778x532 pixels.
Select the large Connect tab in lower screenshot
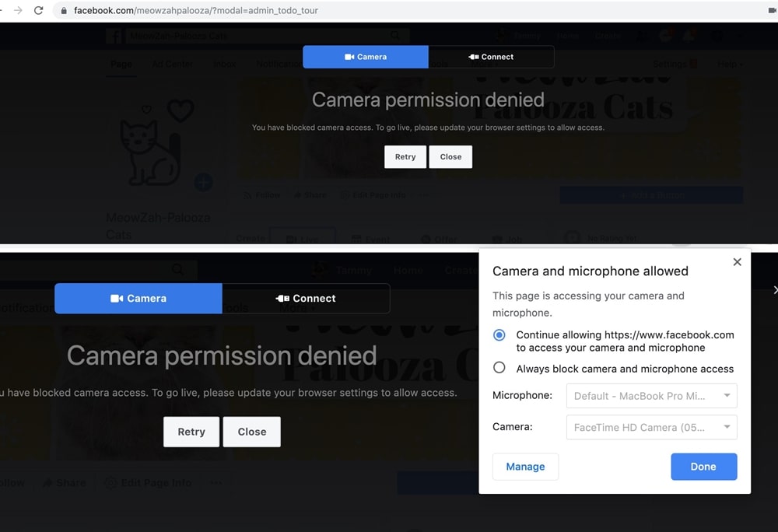click(x=306, y=299)
